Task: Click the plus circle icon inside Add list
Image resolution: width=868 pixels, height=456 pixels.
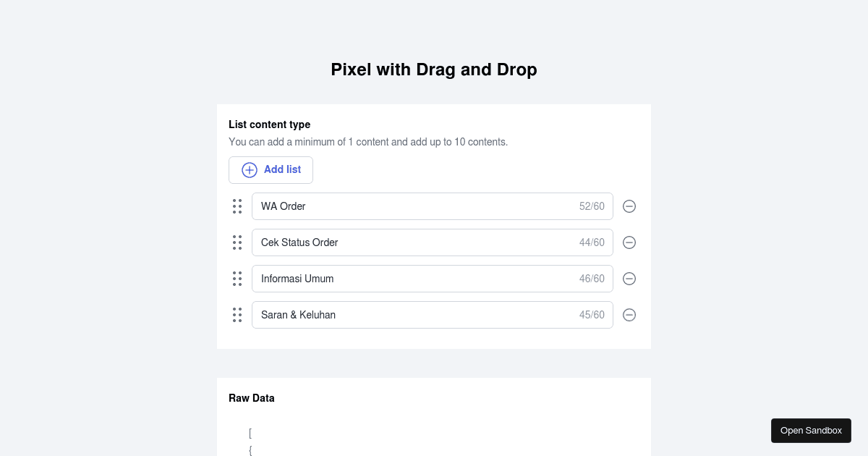Action: (x=250, y=169)
